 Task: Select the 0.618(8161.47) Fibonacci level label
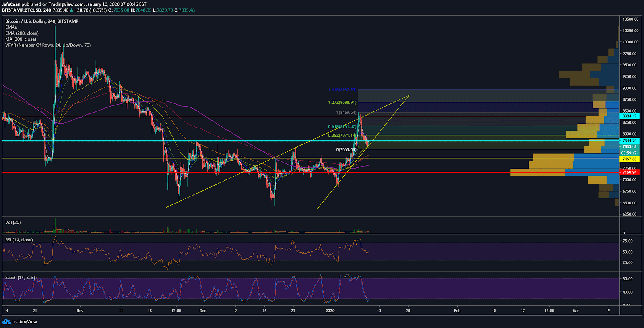coord(342,127)
